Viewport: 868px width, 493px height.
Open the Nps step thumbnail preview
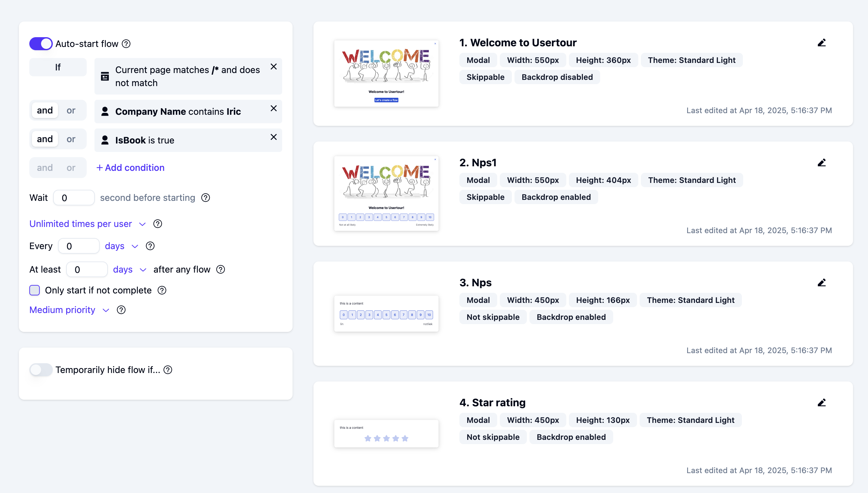(386, 314)
